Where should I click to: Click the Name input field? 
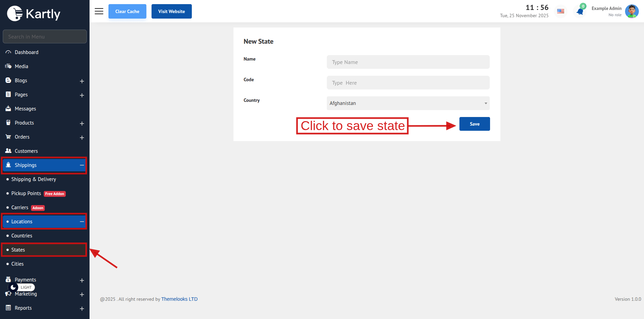pos(408,62)
